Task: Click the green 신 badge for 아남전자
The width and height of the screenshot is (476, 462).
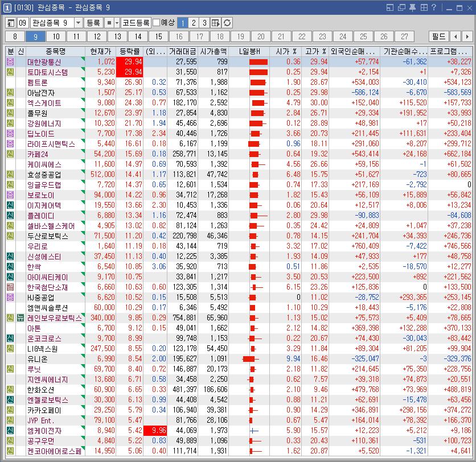Action: (10, 93)
